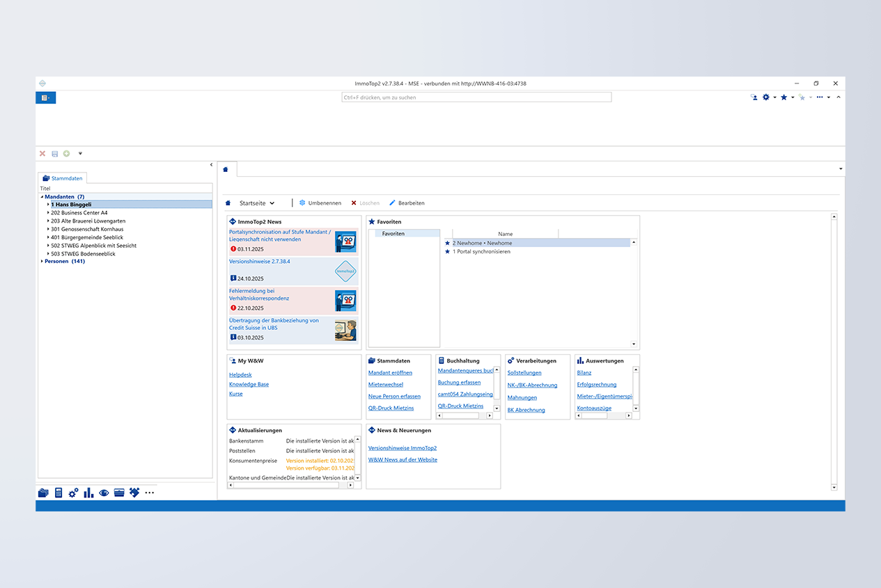Click the calculator icon for Buchhaltung module
Viewport: 881px width, 588px height.
click(59, 493)
